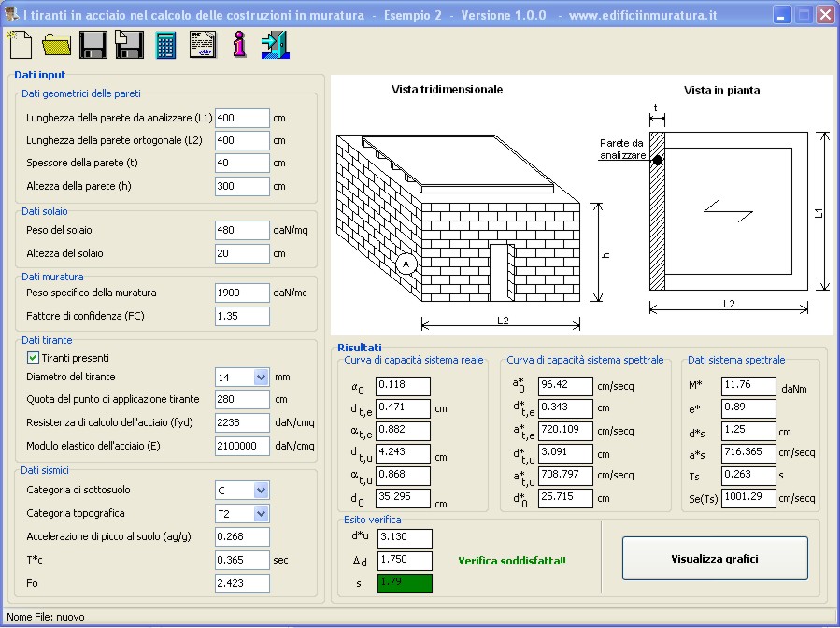Open a file using the yellow folder icon

tap(57, 45)
